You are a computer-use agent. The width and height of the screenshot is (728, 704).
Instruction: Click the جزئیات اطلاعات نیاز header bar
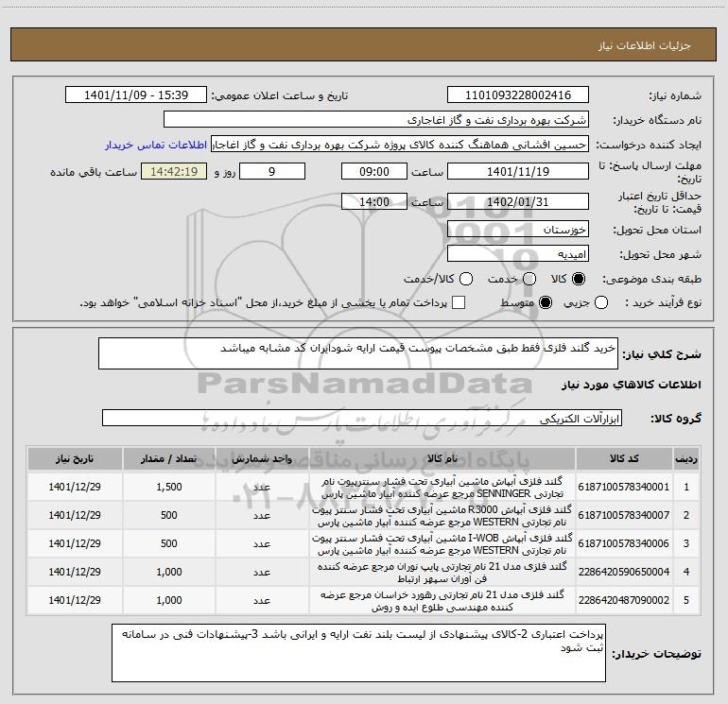tap(364, 44)
